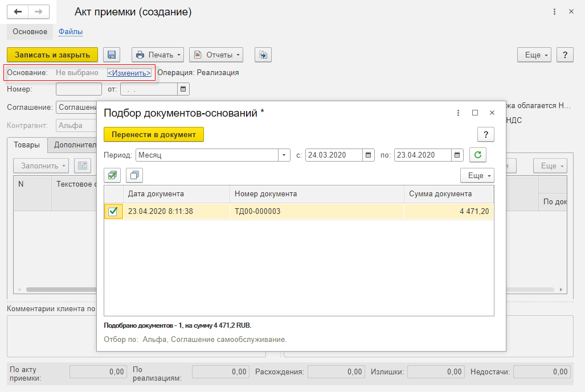This screenshot has width=585, height=392.
Task: Click the back navigation arrow
Action: [18, 11]
